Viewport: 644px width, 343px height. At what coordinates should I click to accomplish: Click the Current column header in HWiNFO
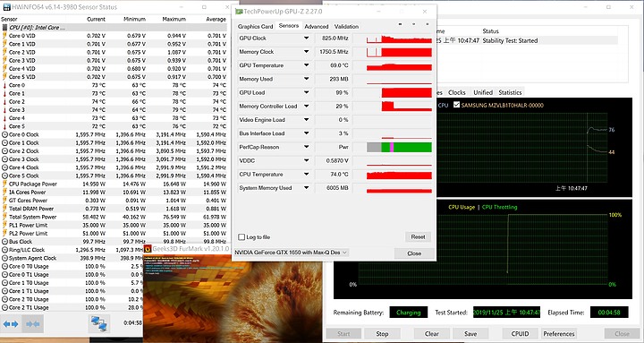96,19
